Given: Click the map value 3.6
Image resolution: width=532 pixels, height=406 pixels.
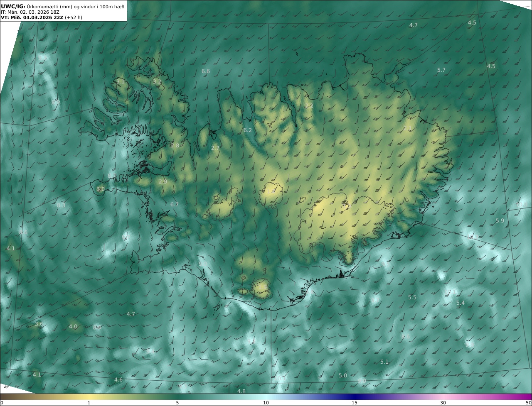Looking at the screenshot, I should [39, 324].
